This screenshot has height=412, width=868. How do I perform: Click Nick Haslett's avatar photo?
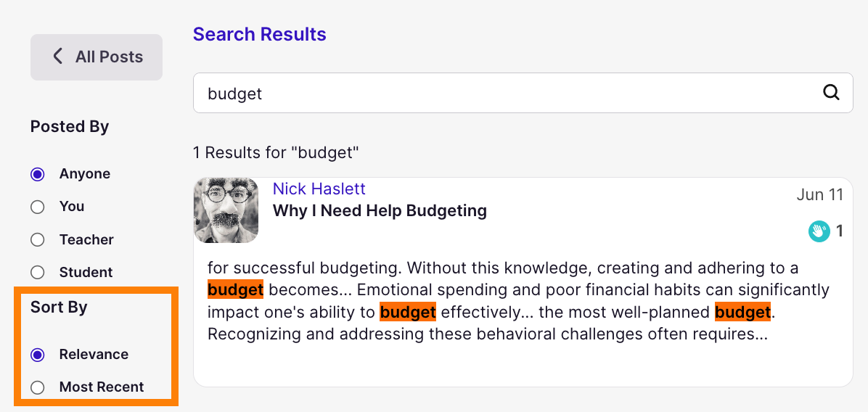[x=226, y=210]
